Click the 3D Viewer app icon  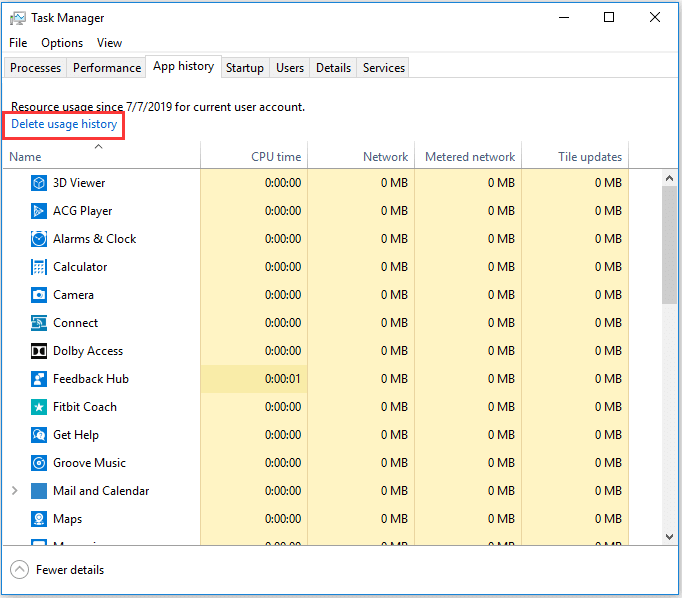[39, 183]
